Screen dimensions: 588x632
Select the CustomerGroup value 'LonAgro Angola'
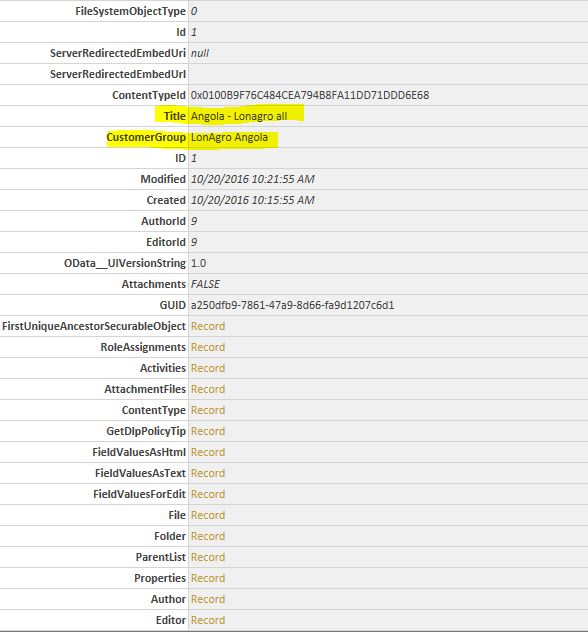point(229,137)
